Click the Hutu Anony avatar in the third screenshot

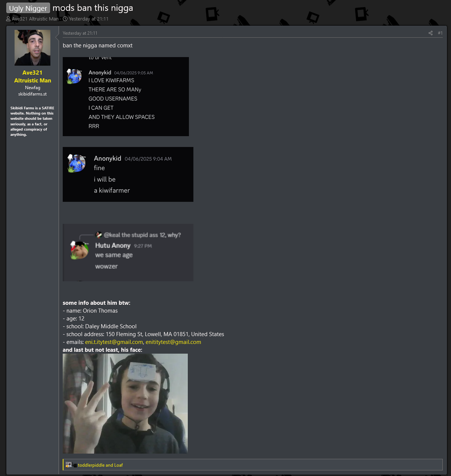(x=79, y=250)
